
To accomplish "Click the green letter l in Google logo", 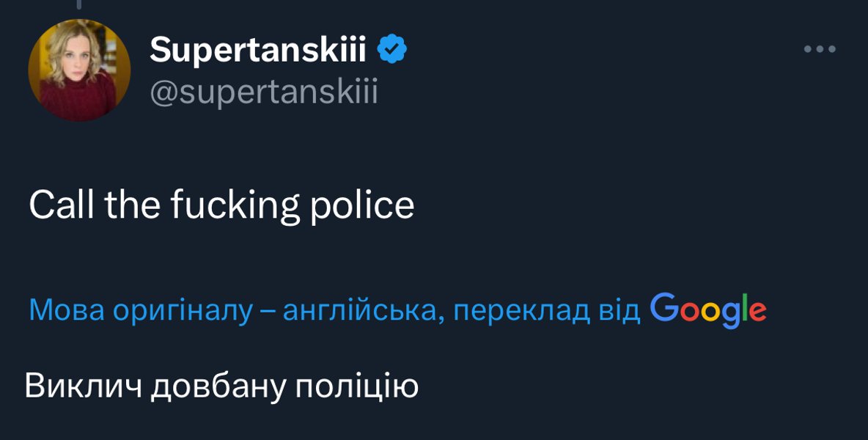I will 744,308.
